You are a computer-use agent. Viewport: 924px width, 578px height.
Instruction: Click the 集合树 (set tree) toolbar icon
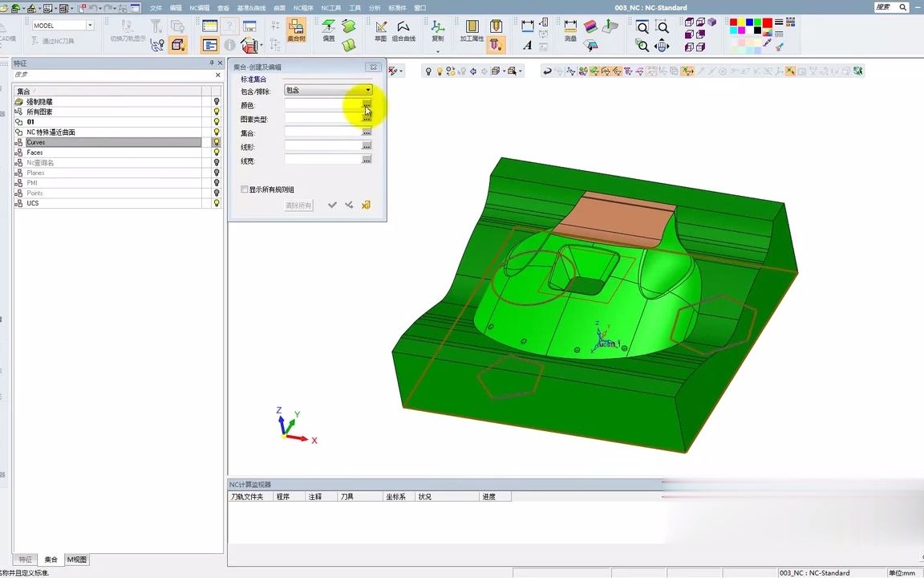pos(296,31)
